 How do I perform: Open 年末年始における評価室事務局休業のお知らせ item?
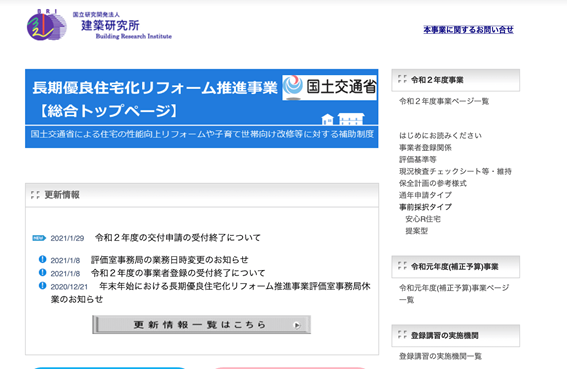tap(210, 292)
